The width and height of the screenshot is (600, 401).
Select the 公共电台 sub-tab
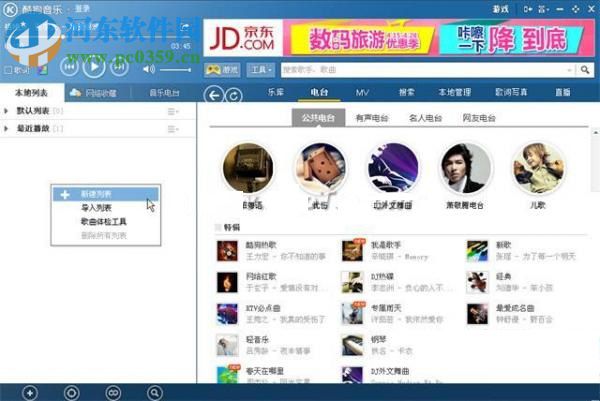coord(318,118)
